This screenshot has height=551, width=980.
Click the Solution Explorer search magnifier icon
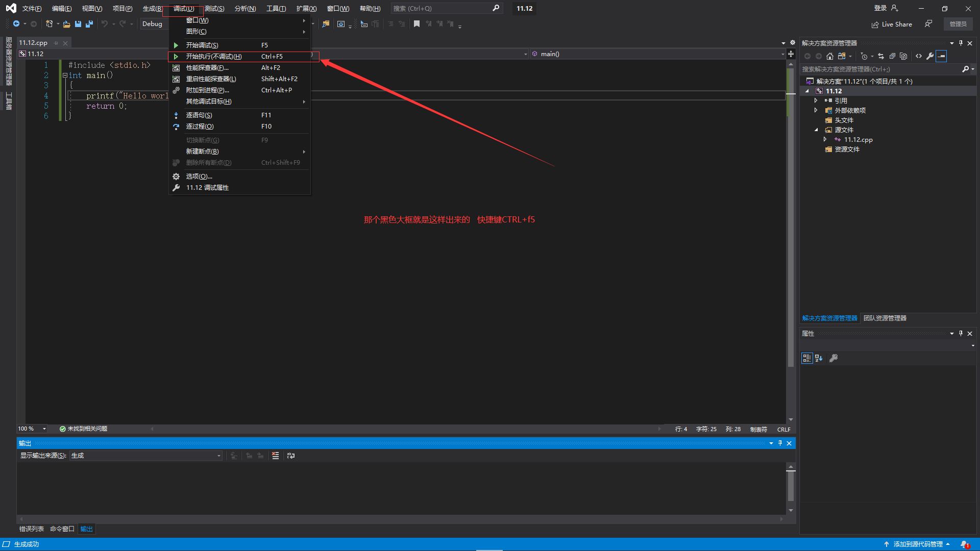coord(965,69)
